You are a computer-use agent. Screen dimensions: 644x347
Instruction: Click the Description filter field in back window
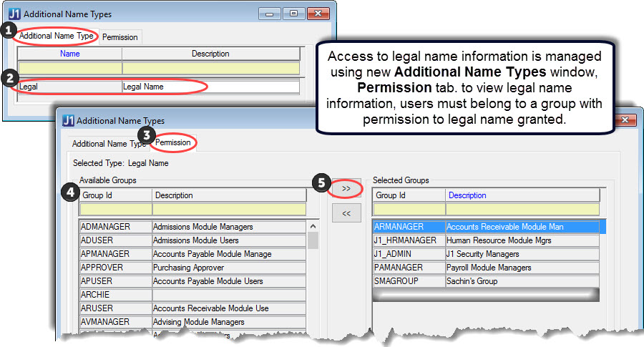click(x=211, y=68)
